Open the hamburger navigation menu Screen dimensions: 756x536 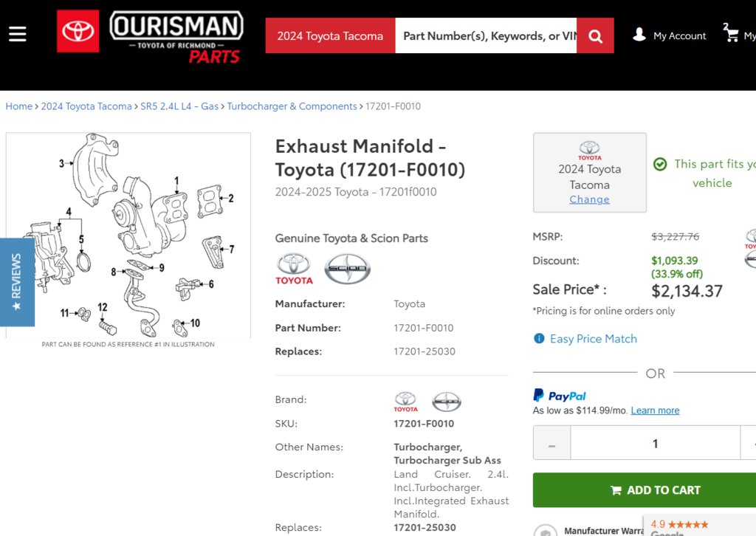[18, 34]
